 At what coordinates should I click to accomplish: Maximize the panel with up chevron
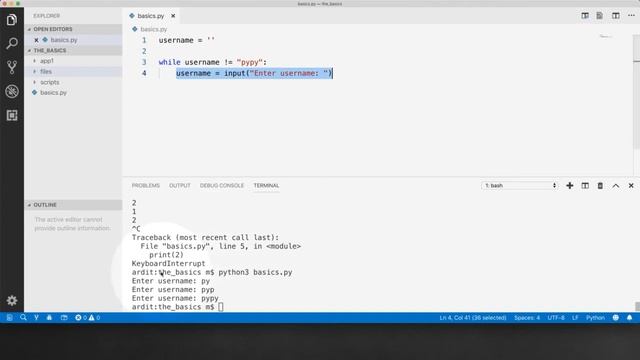point(616,186)
